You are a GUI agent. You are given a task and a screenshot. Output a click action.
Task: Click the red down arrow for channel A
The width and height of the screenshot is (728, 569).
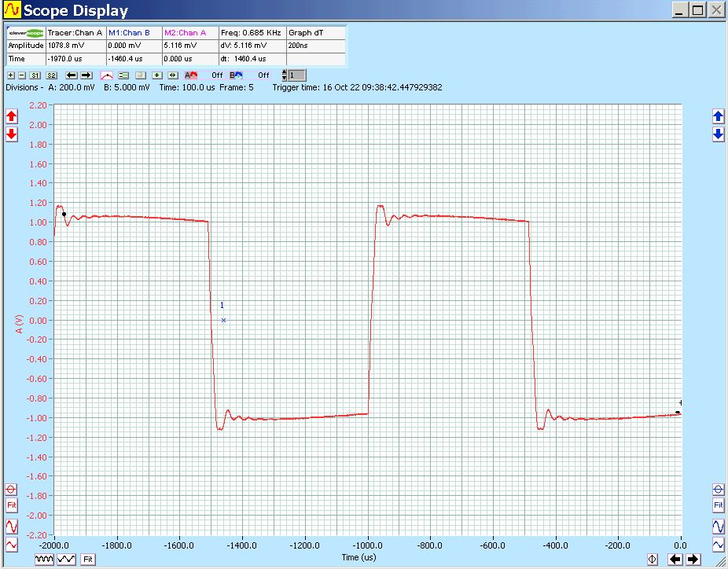(12, 134)
